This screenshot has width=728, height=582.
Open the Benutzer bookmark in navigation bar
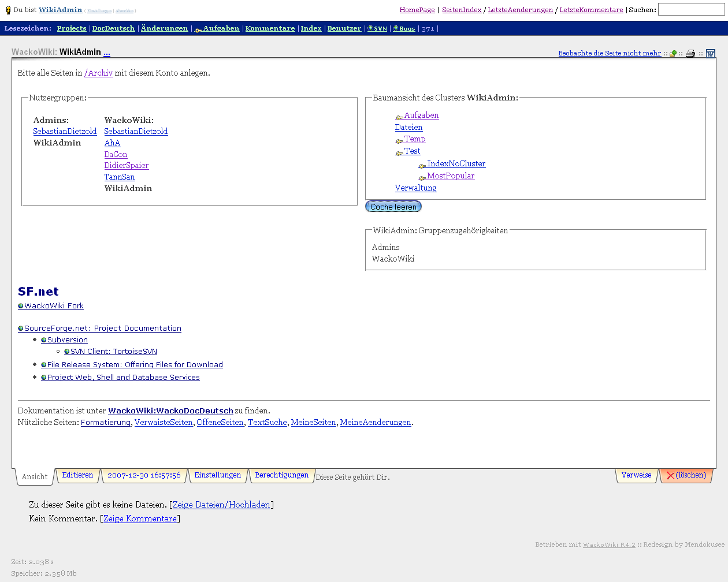point(344,28)
